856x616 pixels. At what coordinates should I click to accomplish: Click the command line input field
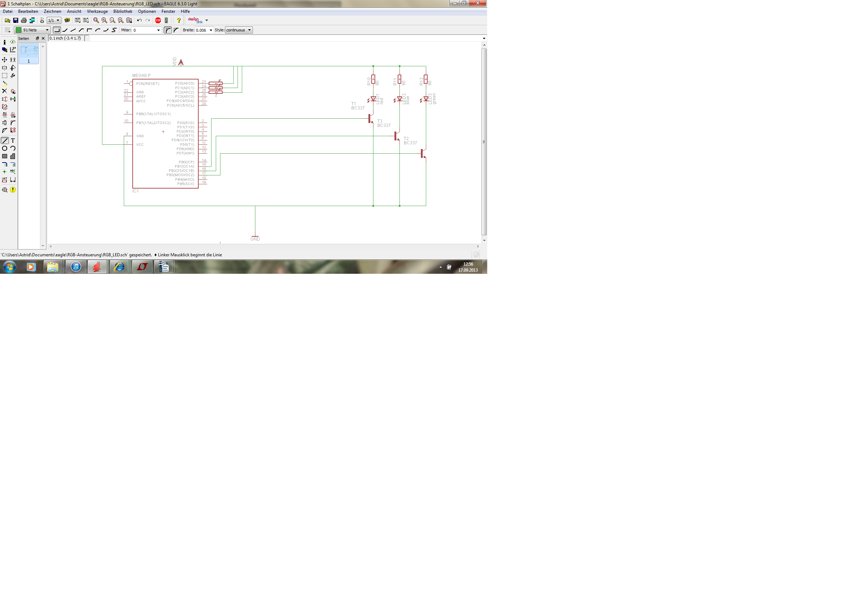(x=285, y=38)
